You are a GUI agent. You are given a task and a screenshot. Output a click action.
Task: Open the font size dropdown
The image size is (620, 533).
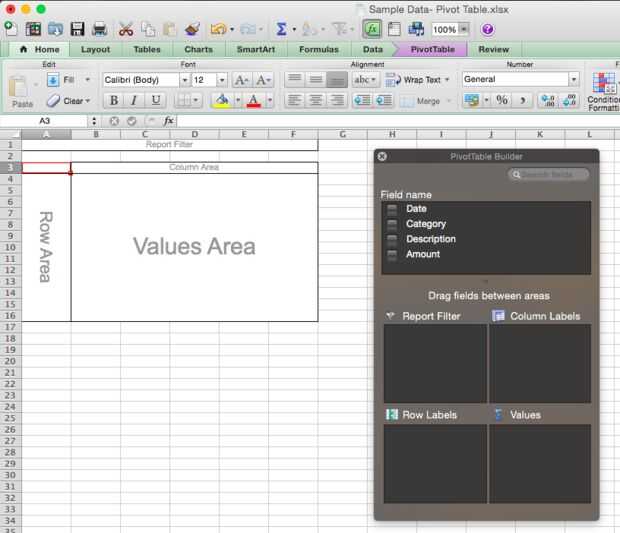[x=222, y=80]
